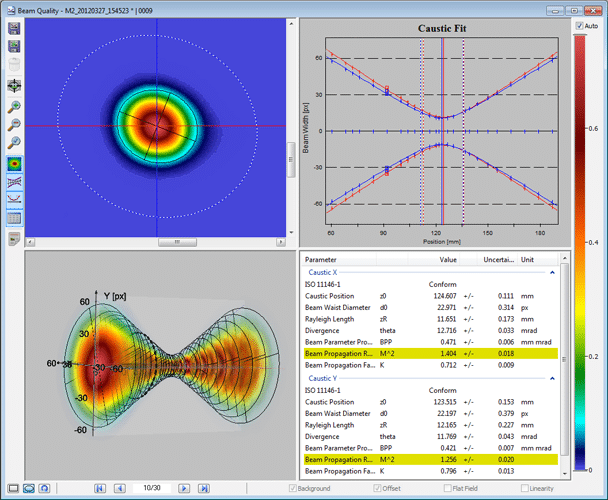Click the top save measurement icon

tap(14, 29)
